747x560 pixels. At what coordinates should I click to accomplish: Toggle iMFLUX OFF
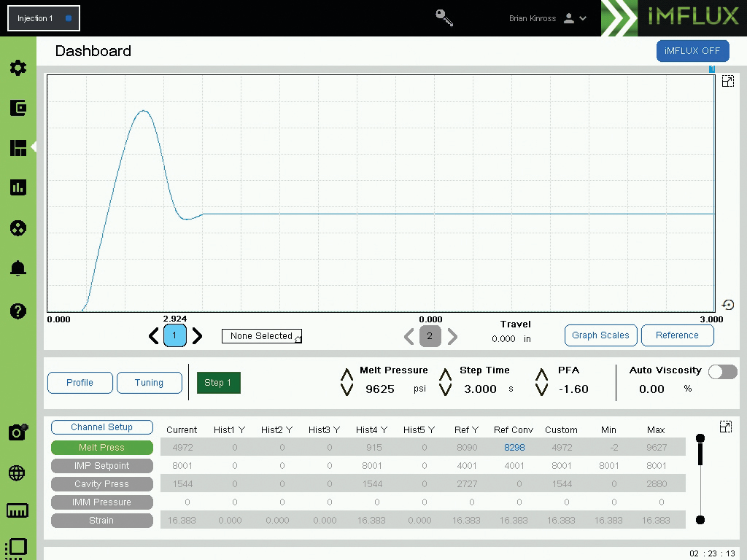point(692,51)
